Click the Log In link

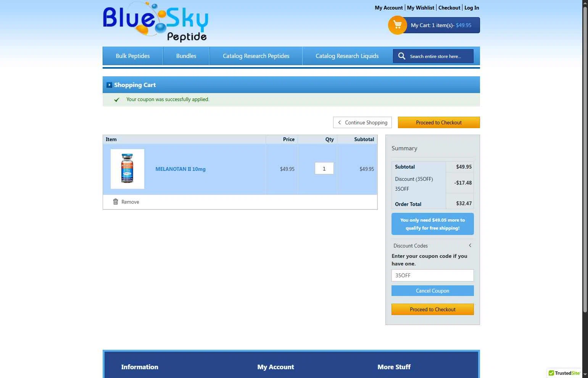tap(472, 8)
